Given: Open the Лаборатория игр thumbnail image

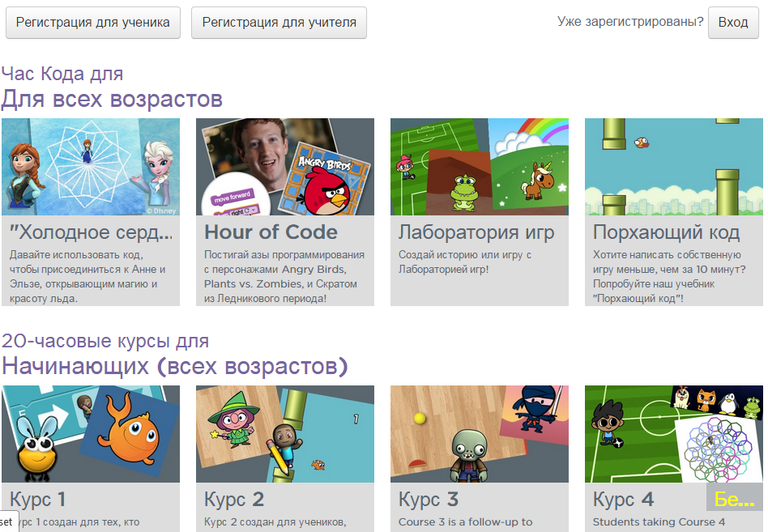Looking at the screenshot, I should [480, 167].
